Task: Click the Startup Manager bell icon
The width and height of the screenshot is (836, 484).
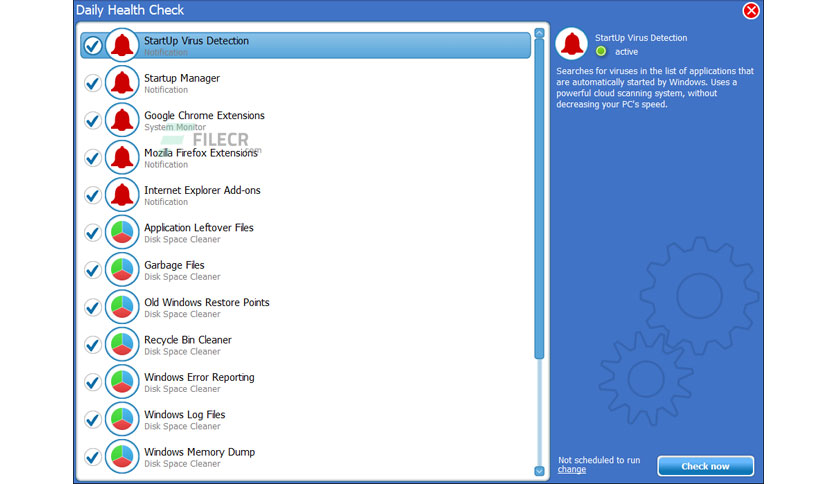Action: click(x=122, y=83)
